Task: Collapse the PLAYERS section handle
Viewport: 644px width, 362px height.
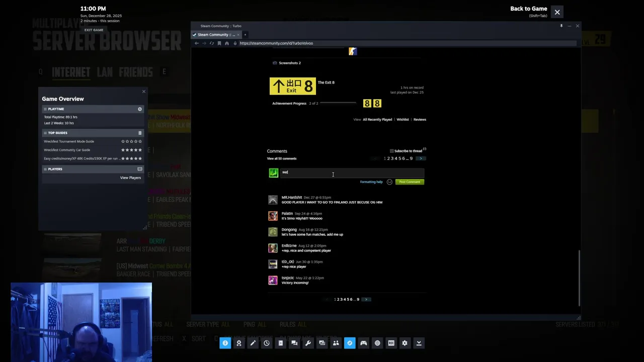Action: tap(45, 169)
